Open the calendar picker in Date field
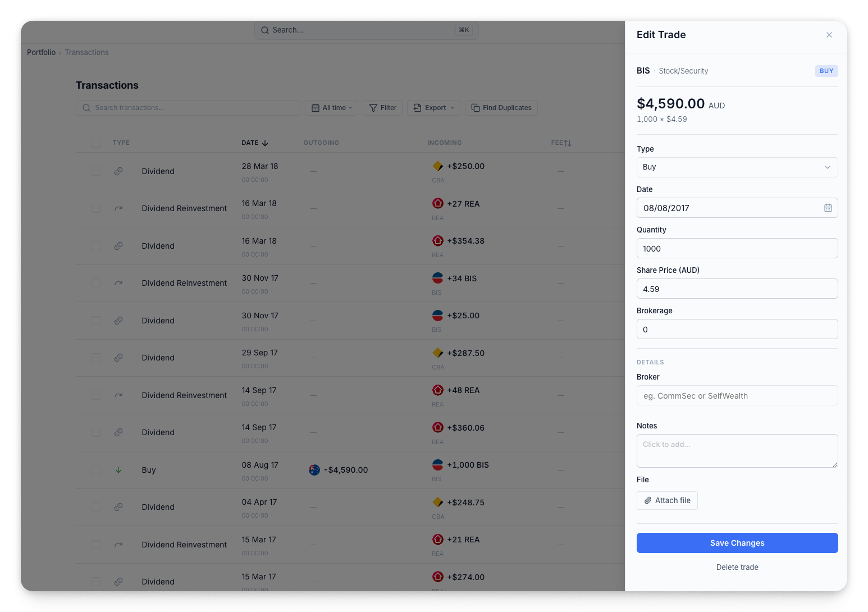Screen dimensions: 868x612 828,208
